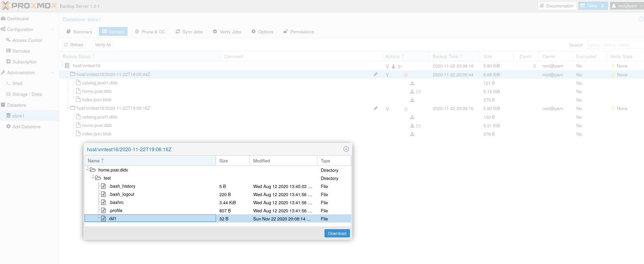644x264 pixels.
Task: Open the root@pam user dropdown
Action: tap(627, 6)
